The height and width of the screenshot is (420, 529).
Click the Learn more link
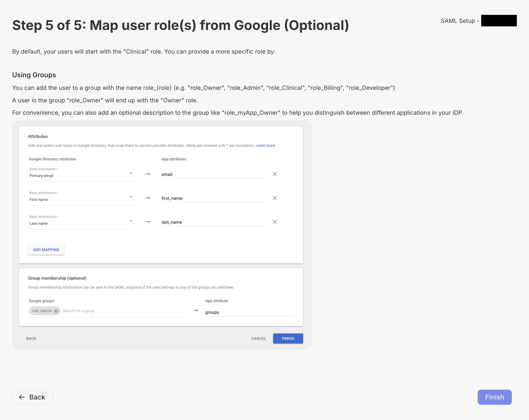click(x=265, y=145)
